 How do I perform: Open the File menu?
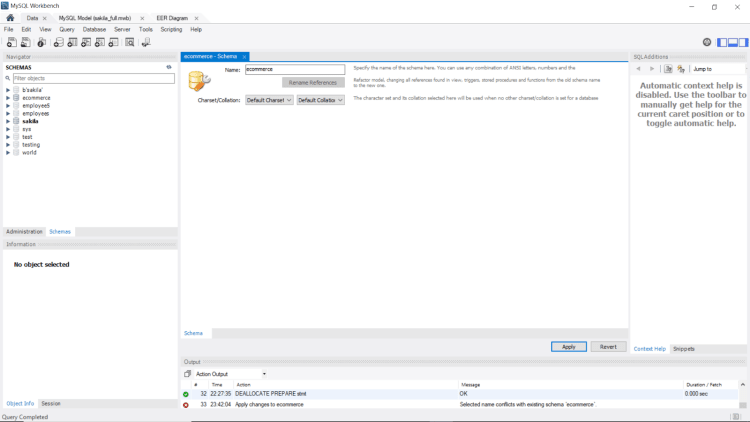point(9,30)
